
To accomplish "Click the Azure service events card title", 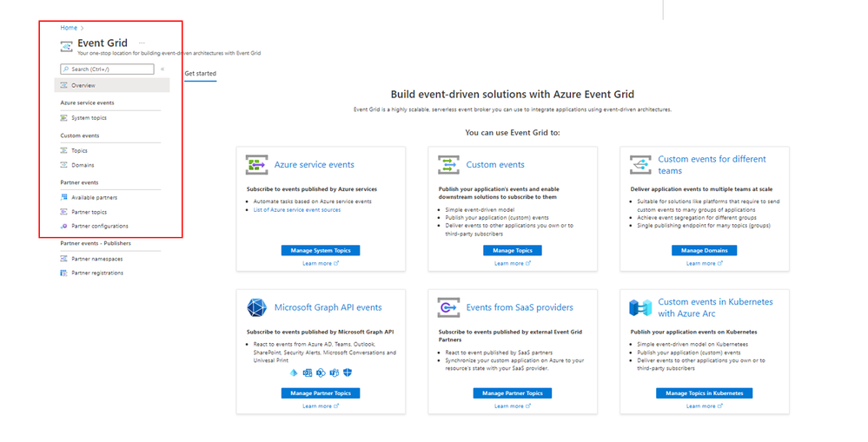I will click(x=314, y=165).
